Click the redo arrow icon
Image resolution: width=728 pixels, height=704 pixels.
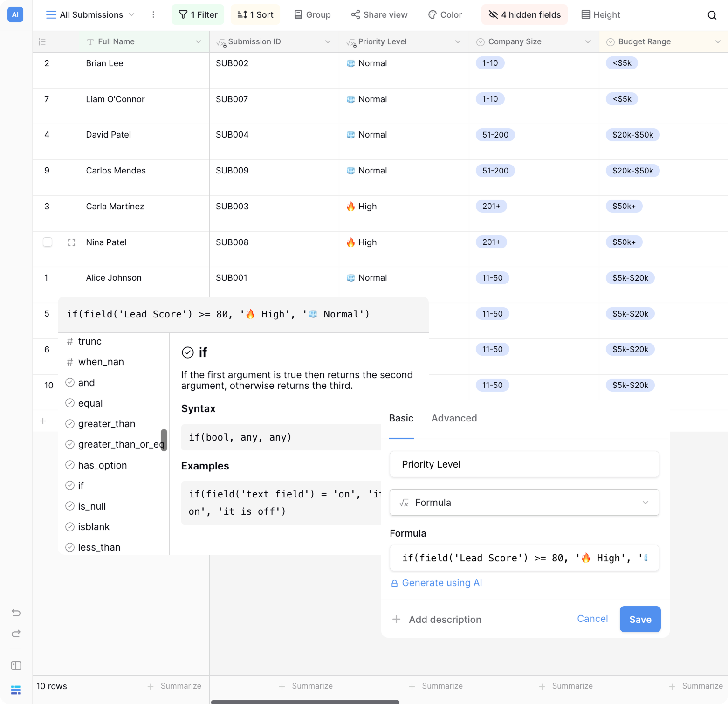click(x=16, y=633)
